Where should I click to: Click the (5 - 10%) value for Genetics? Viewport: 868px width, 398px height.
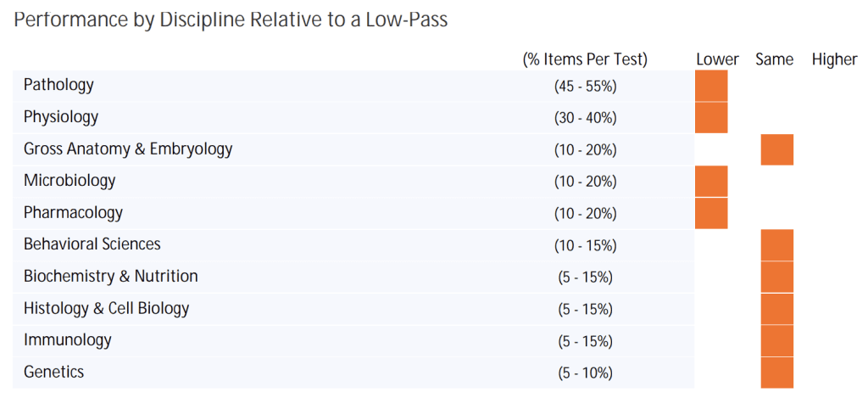(585, 373)
